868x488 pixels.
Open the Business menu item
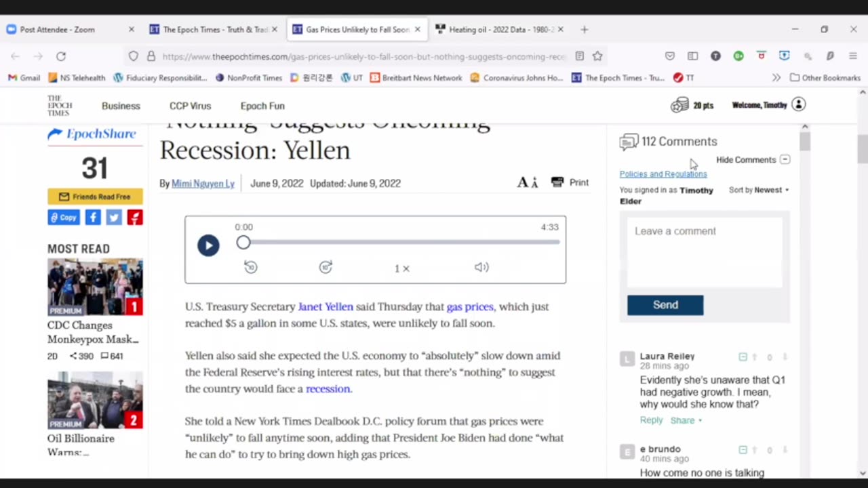(x=121, y=106)
